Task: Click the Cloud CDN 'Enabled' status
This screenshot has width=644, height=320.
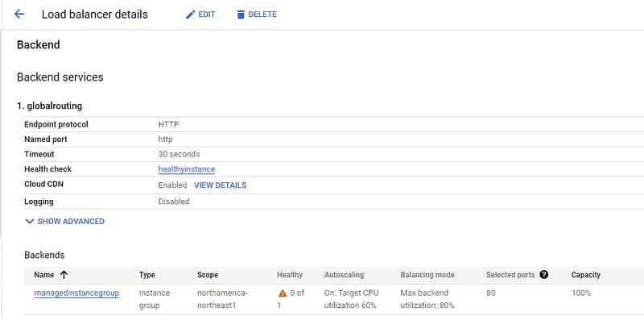Action: [172, 185]
